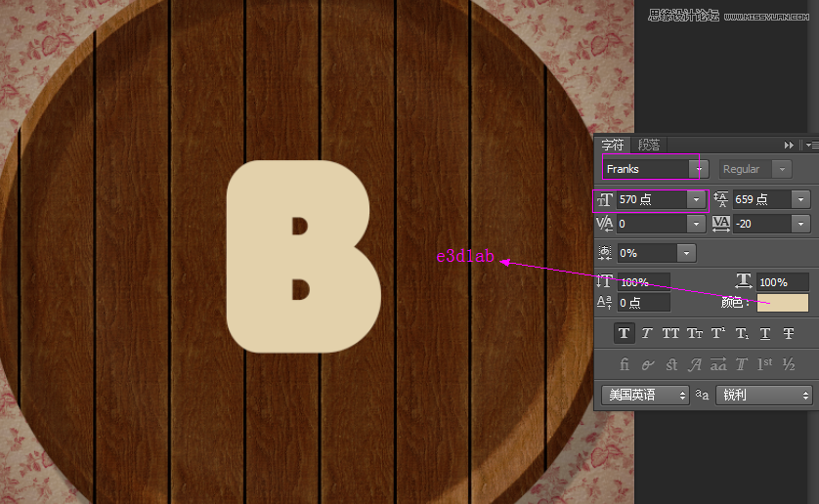819x504 pixels.
Task: Open the 锐利 anti-aliasing dropdown
Action: (764, 395)
